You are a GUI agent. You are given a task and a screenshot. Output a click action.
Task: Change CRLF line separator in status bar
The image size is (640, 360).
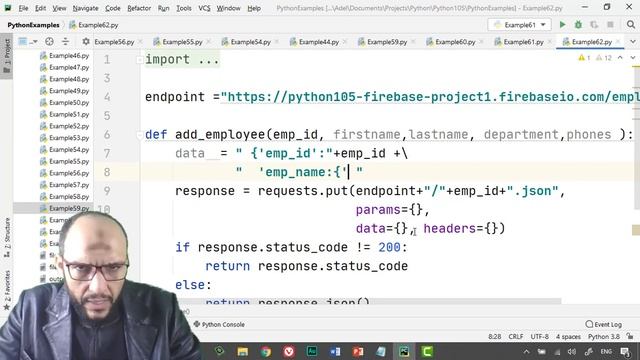pyautogui.click(x=516, y=337)
